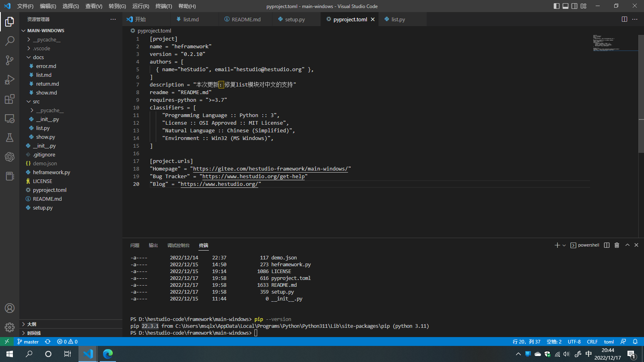The width and height of the screenshot is (644, 362).
Task: Toggle the primary side bar visibility
Action: click(x=557, y=6)
